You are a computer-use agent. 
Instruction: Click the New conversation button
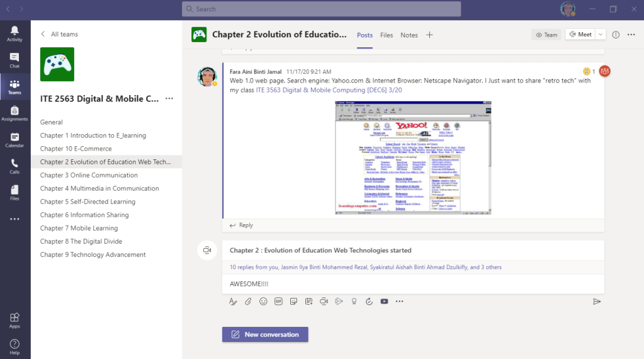[265, 334]
